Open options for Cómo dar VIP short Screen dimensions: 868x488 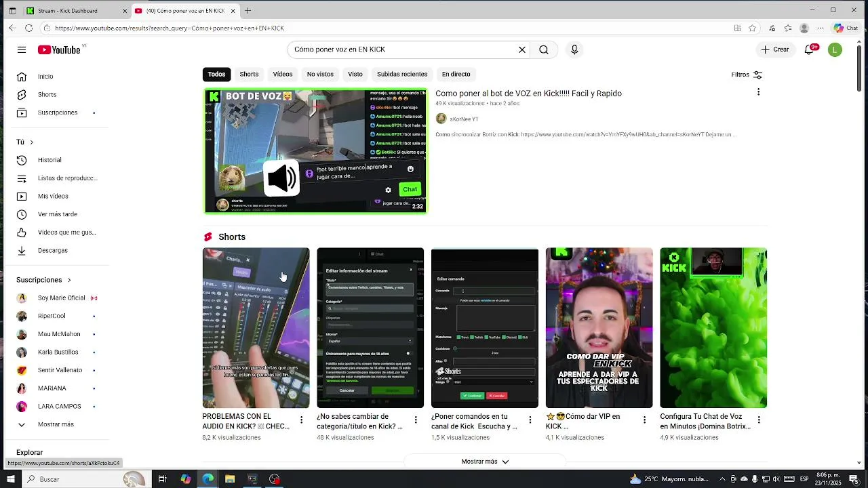click(644, 420)
